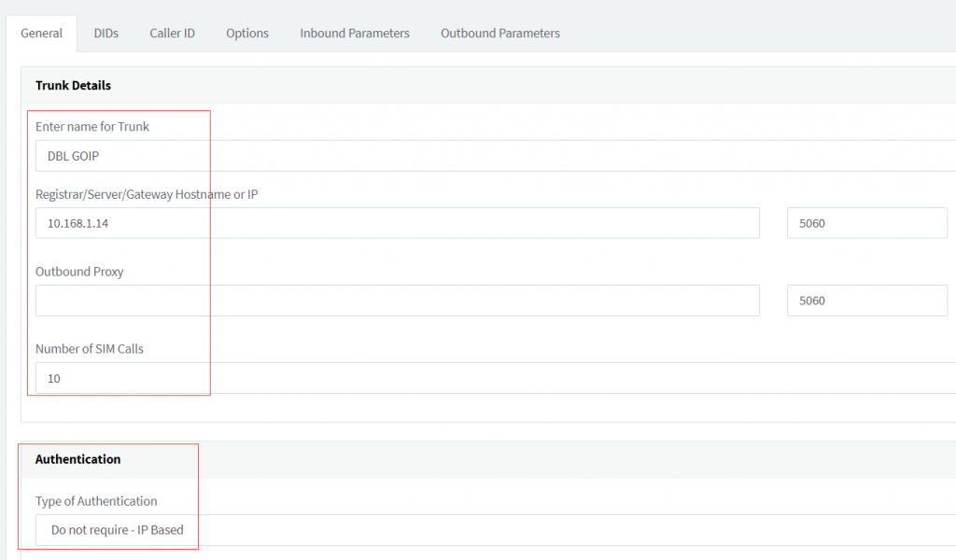Return to the General tab
This screenshot has width=956, height=560.
coord(41,33)
